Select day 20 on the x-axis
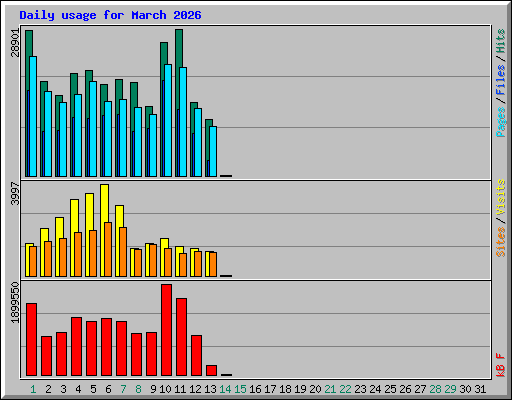Screen dimensions: 512x400 click(315, 389)
